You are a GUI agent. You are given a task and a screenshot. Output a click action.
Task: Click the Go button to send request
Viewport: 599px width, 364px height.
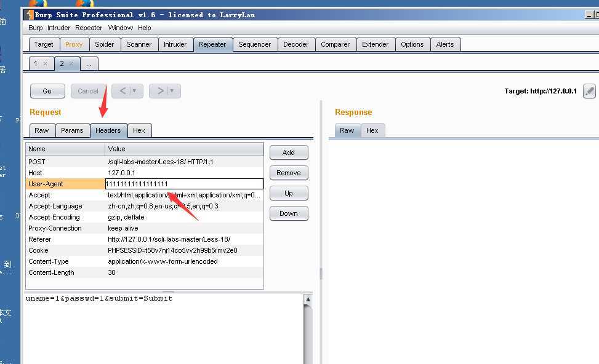[x=47, y=91]
